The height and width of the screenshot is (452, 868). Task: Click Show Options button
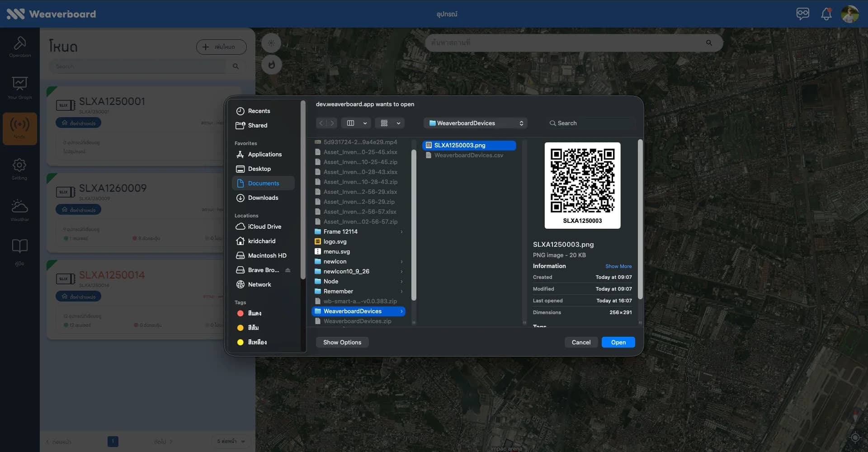342,342
